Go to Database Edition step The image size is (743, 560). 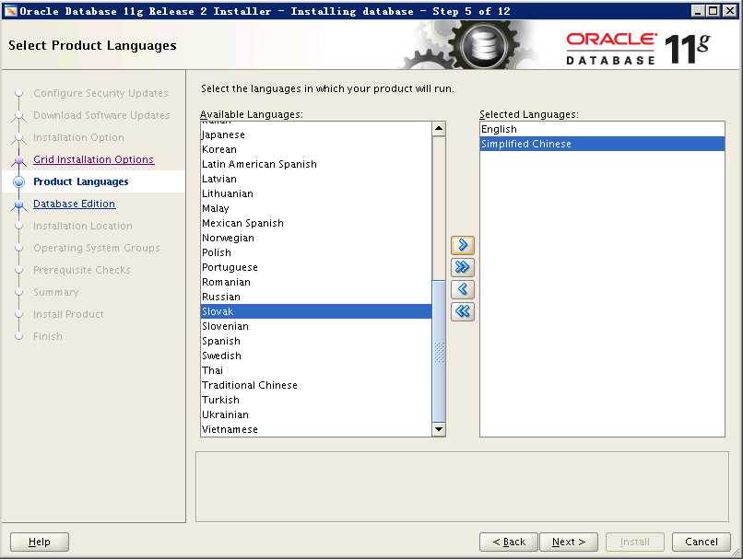point(74,204)
